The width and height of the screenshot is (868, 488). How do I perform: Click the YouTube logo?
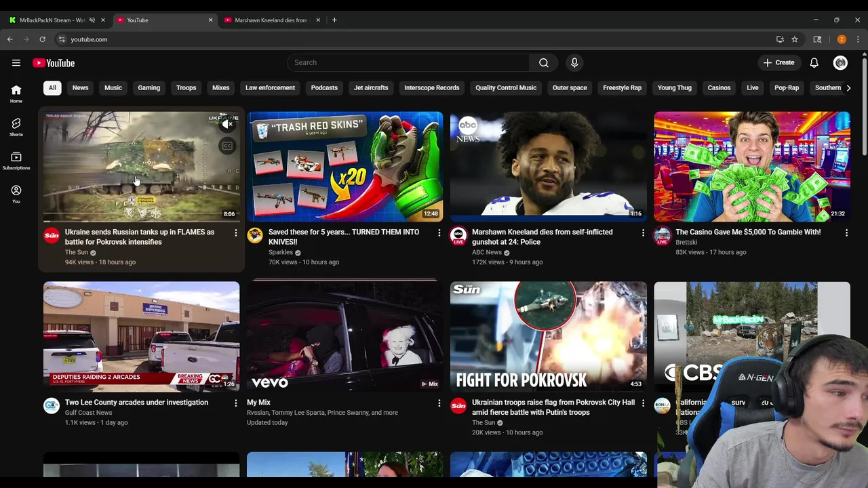pos(54,63)
